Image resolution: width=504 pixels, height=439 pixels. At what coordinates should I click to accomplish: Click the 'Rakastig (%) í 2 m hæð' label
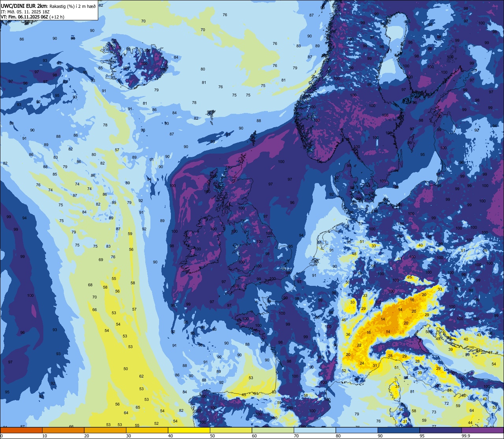pos(73,6)
